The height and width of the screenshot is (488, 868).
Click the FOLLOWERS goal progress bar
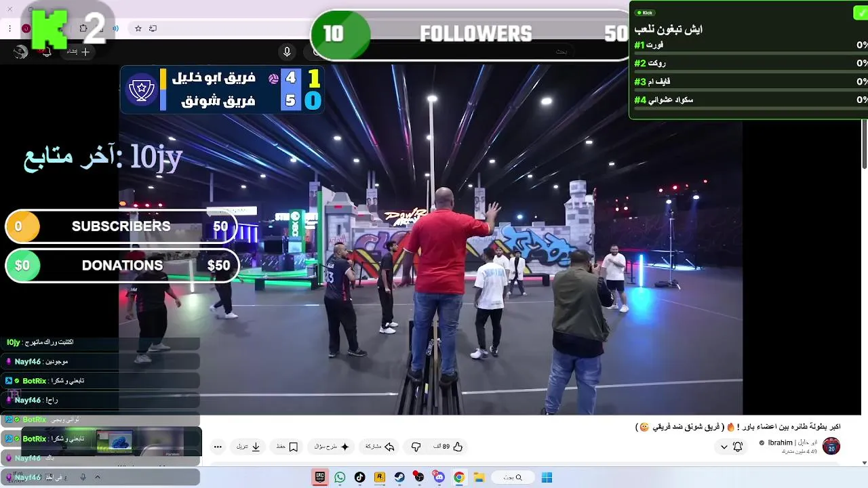point(471,34)
